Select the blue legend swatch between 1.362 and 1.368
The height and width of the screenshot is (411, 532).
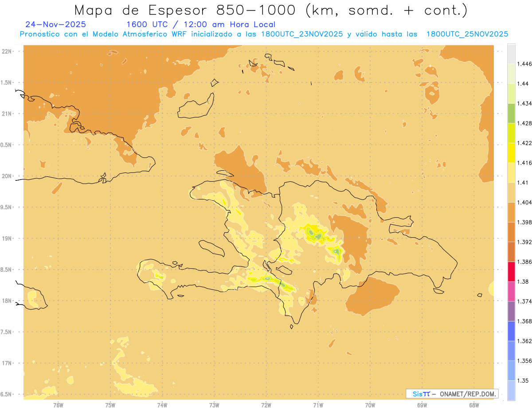[511, 331]
